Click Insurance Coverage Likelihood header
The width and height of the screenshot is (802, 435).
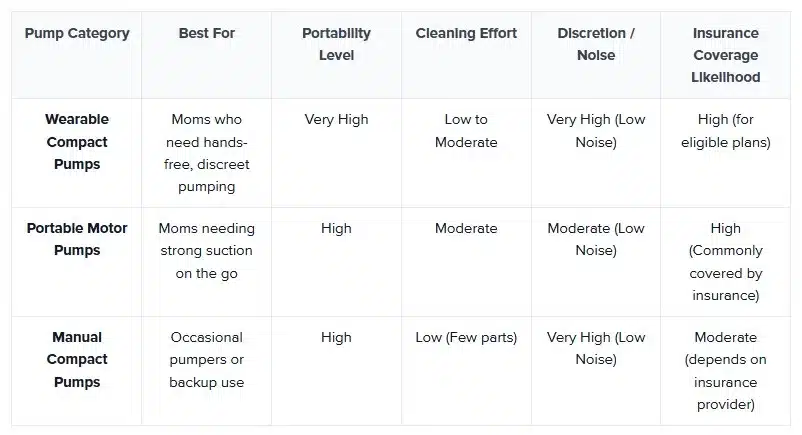(726, 55)
